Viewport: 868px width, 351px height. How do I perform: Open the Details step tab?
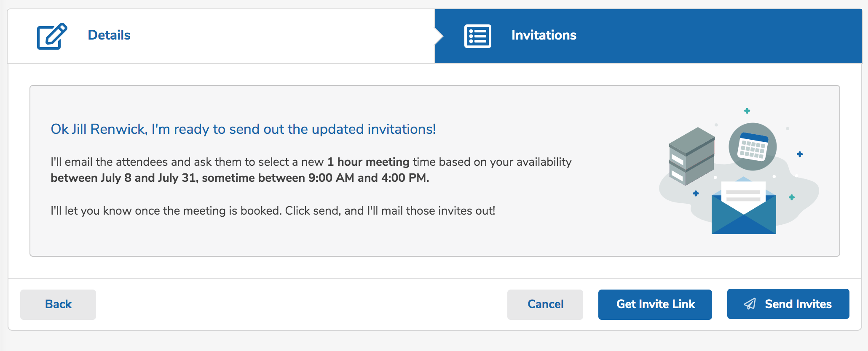(x=221, y=36)
